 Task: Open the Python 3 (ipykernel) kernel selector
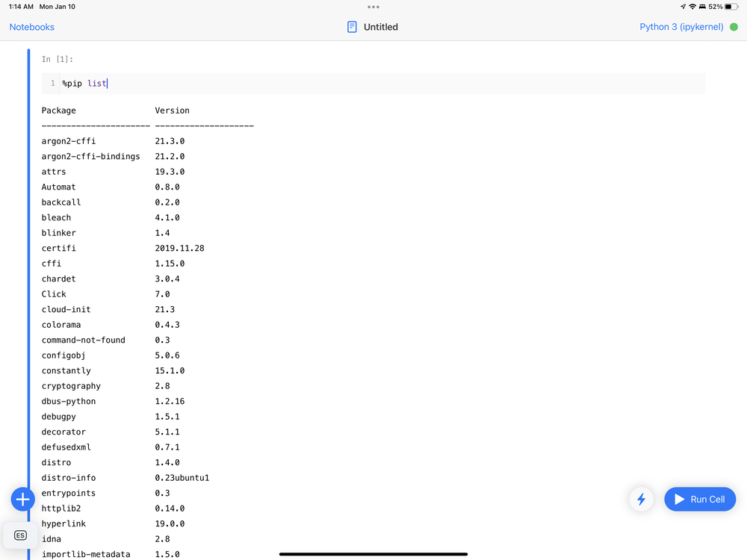pyautogui.click(x=681, y=27)
